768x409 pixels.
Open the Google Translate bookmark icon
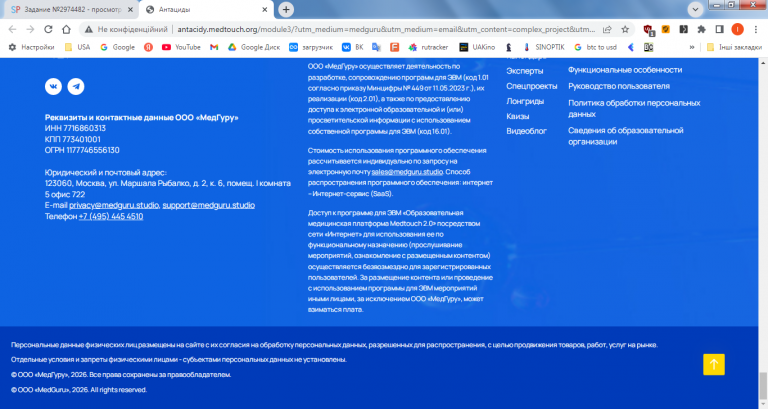[x=376, y=47]
